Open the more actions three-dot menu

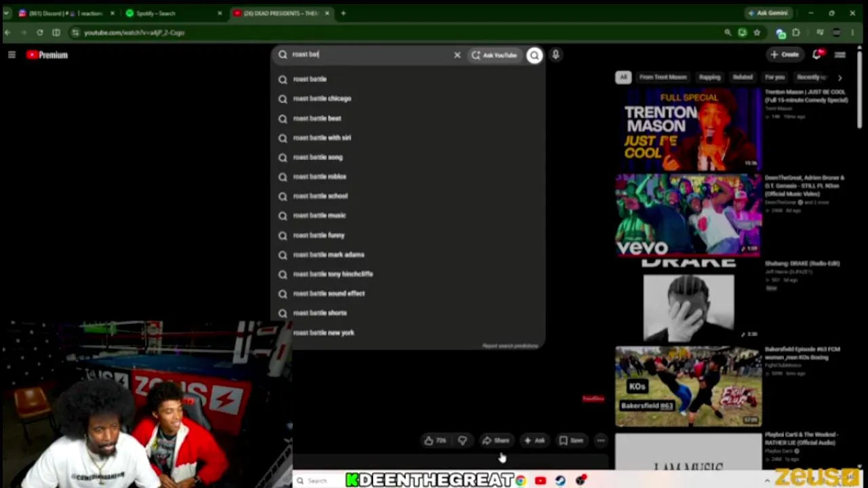coord(601,441)
